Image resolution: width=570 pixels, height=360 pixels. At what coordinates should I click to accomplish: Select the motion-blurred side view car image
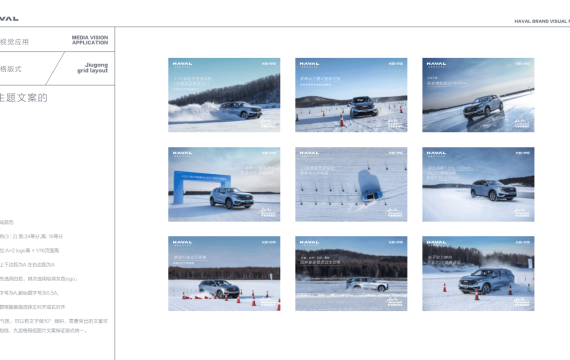(351, 273)
